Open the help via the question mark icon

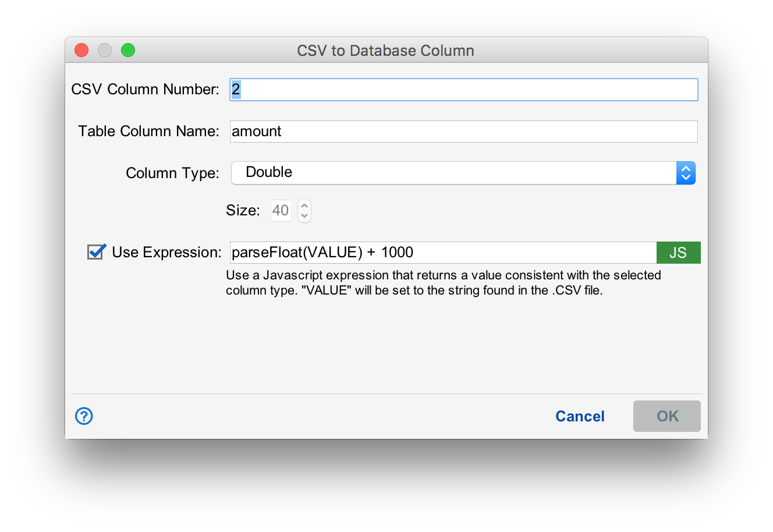coord(83,416)
